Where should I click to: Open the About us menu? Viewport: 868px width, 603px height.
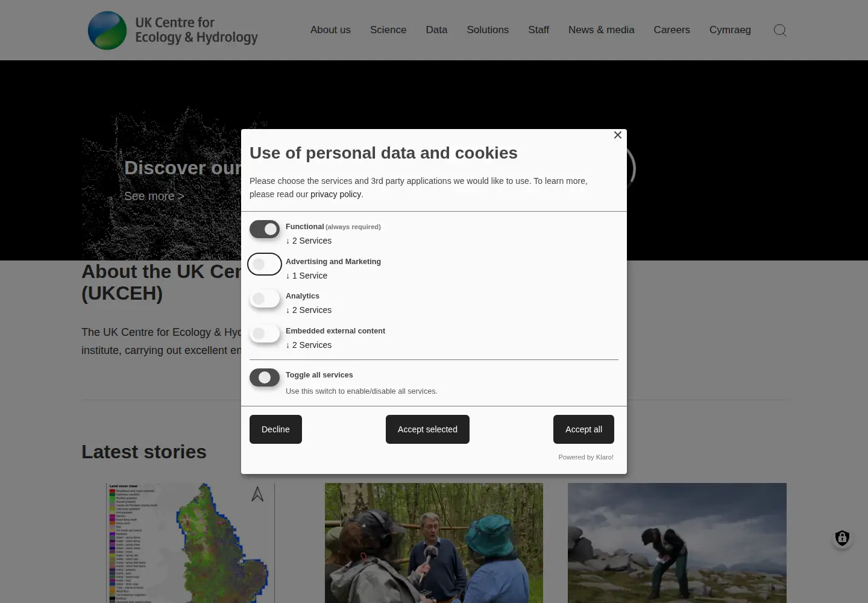click(330, 30)
